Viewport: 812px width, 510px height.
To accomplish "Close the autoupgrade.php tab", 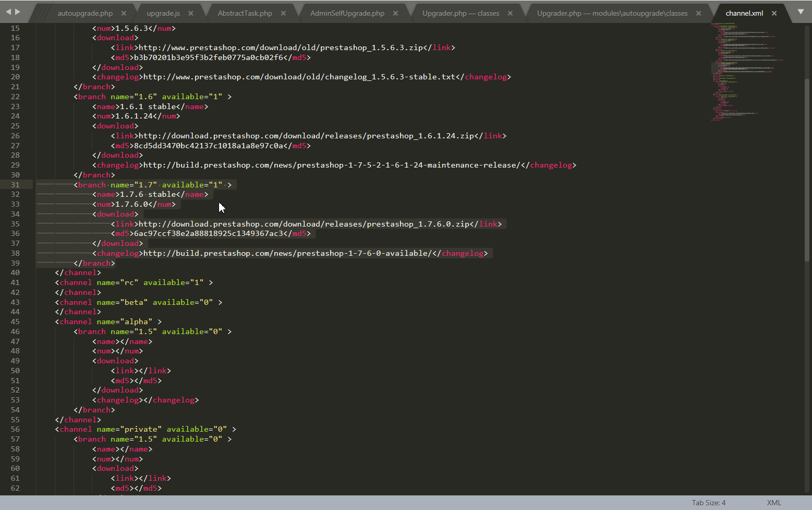I will pyautogui.click(x=124, y=14).
